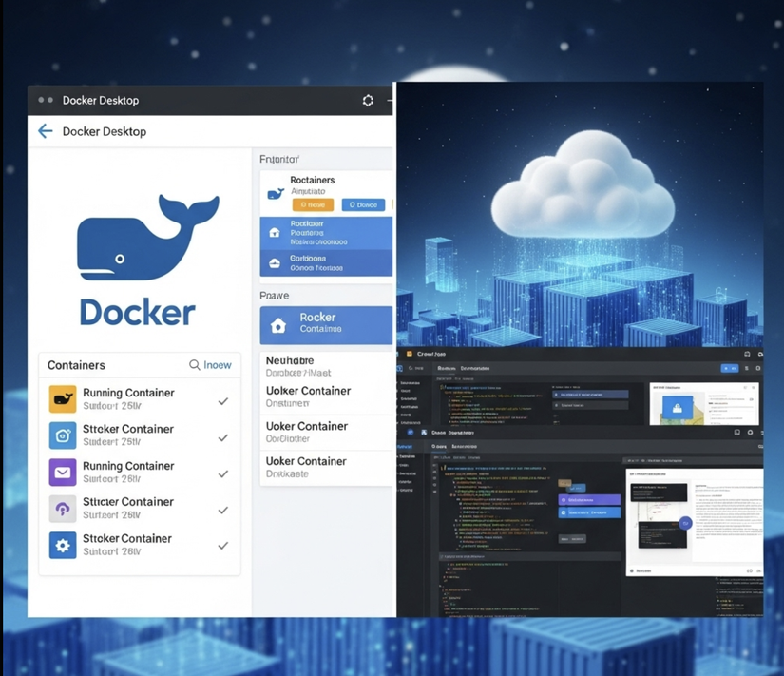Image resolution: width=784 pixels, height=676 pixels.
Task: Click the Sundoort 25 Running Container name
Action: click(x=128, y=393)
